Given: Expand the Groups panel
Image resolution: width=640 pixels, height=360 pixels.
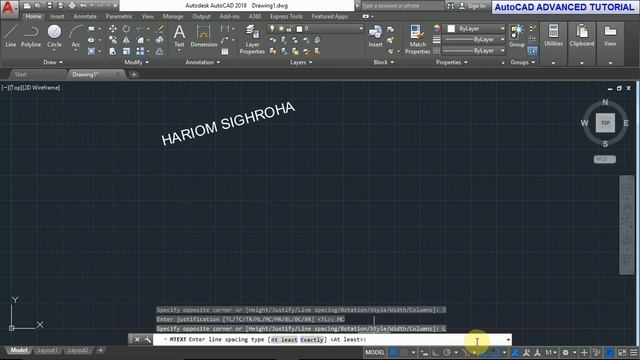Looking at the screenshot, I should click(523, 62).
